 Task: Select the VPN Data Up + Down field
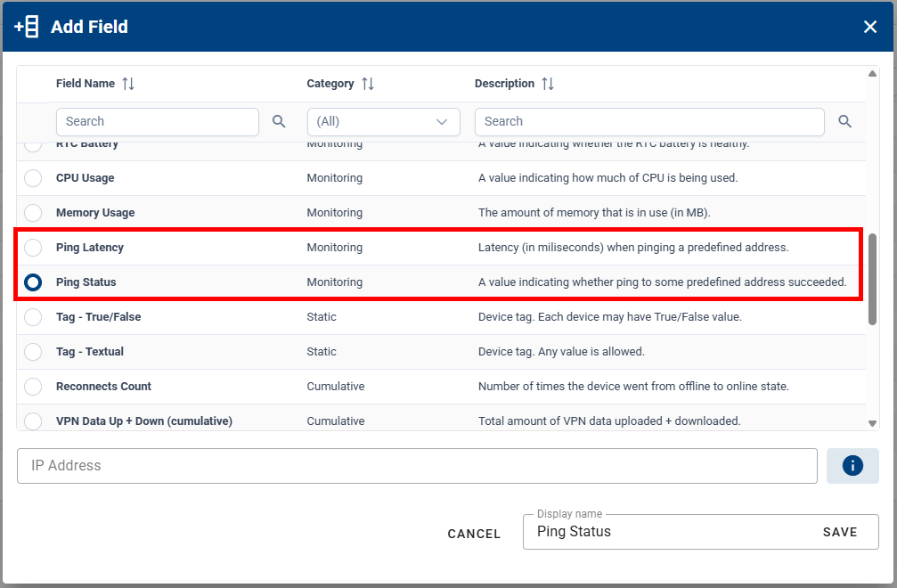pyautogui.click(x=33, y=421)
